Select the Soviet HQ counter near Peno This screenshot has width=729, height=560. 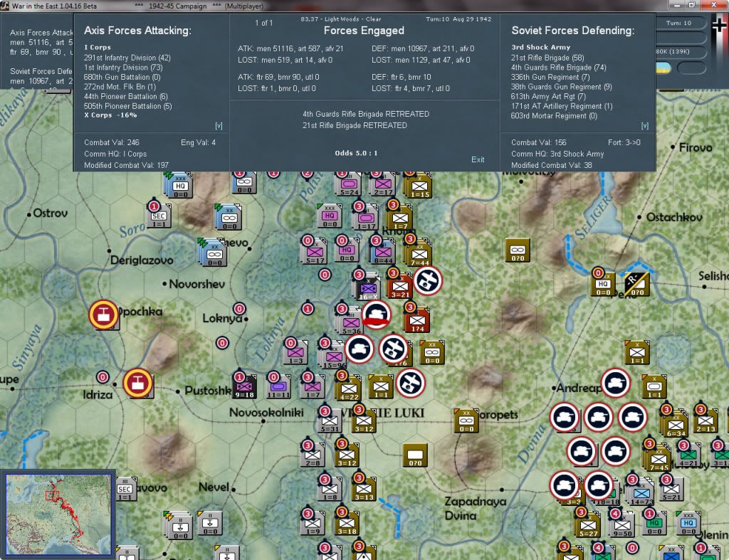coord(602,285)
